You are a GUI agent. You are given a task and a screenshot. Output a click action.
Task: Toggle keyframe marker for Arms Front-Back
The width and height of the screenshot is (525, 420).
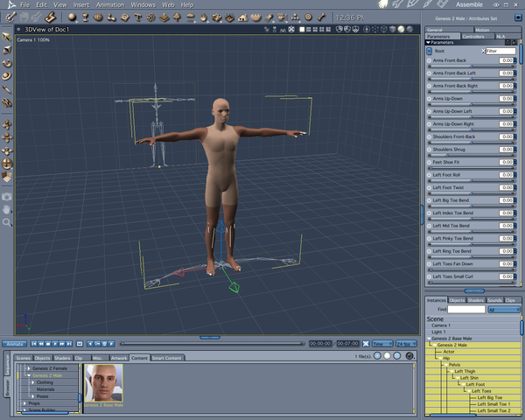[x=429, y=60]
